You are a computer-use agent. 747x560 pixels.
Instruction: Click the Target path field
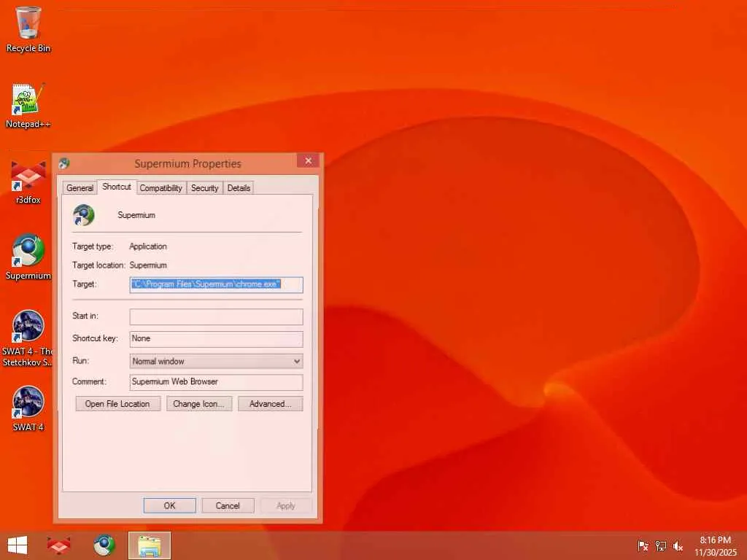216,284
